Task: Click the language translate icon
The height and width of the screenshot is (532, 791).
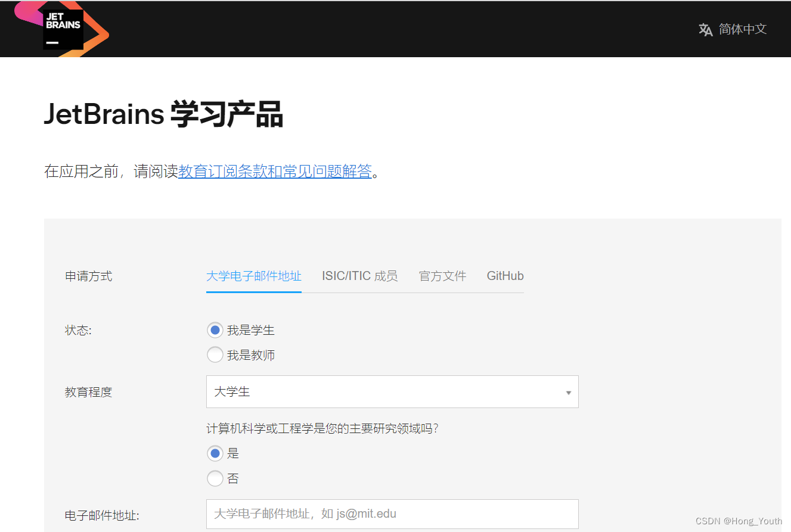Action: [706, 30]
